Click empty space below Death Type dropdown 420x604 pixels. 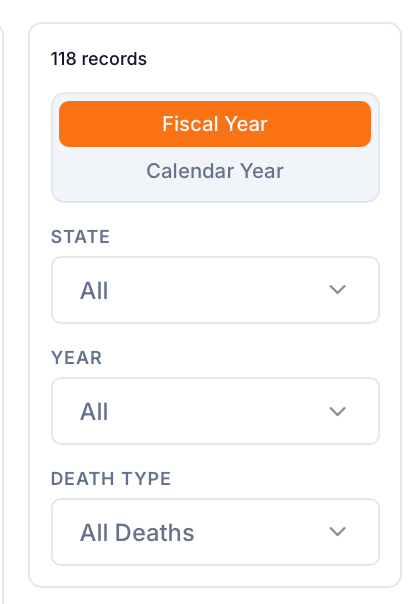tap(215, 576)
